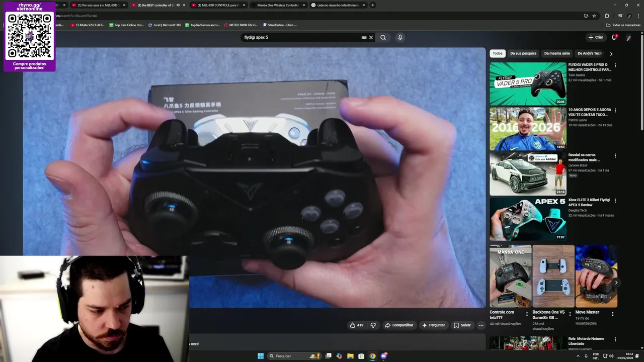Open options menu for Revelei os carros video

[x=615, y=155]
